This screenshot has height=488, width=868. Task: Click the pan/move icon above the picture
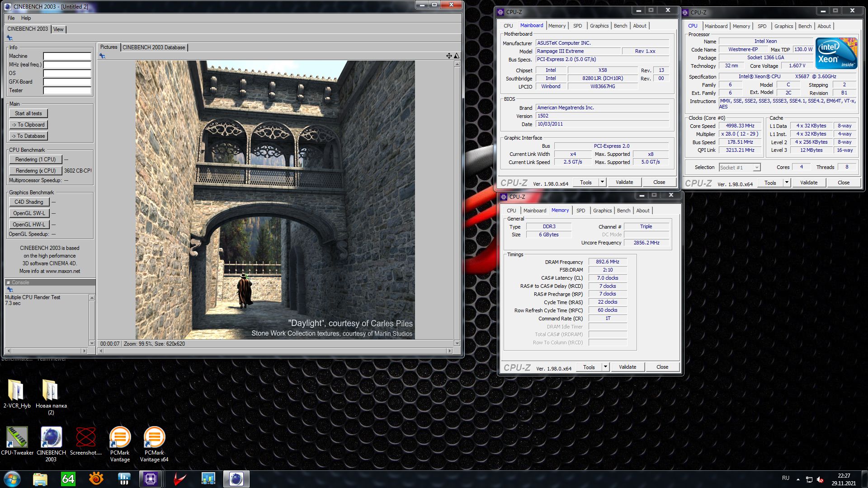coord(449,56)
